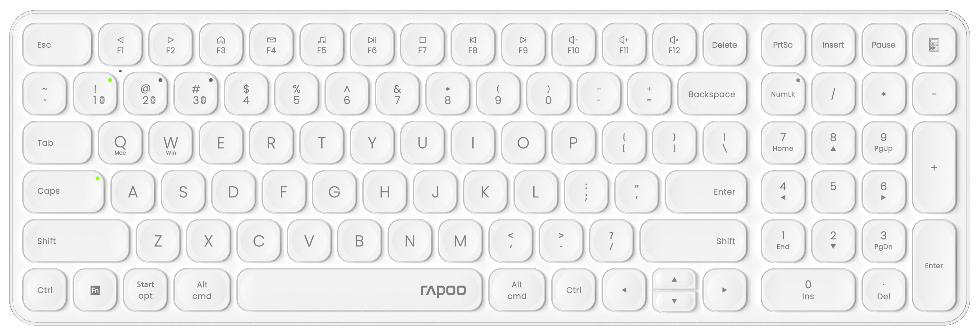Click the Backspace key
The image size is (980, 335).
pos(712,94)
